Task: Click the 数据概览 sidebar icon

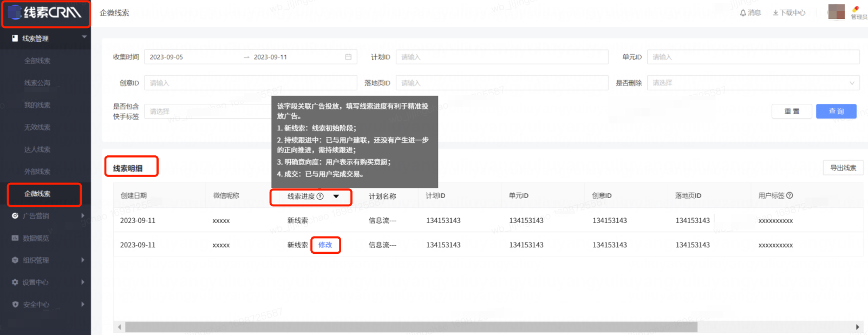Action: coord(15,238)
